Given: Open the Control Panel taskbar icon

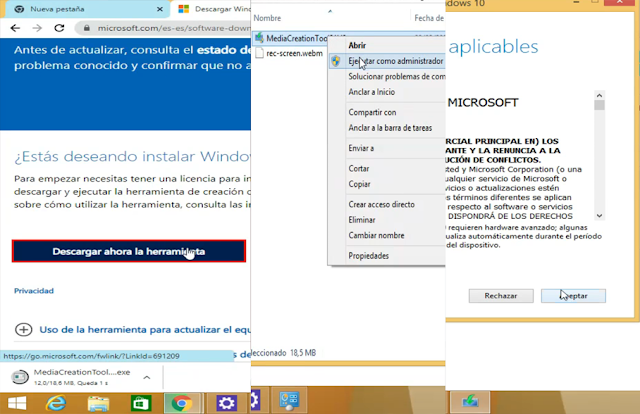Looking at the screenshot, I should coord(289,400).
